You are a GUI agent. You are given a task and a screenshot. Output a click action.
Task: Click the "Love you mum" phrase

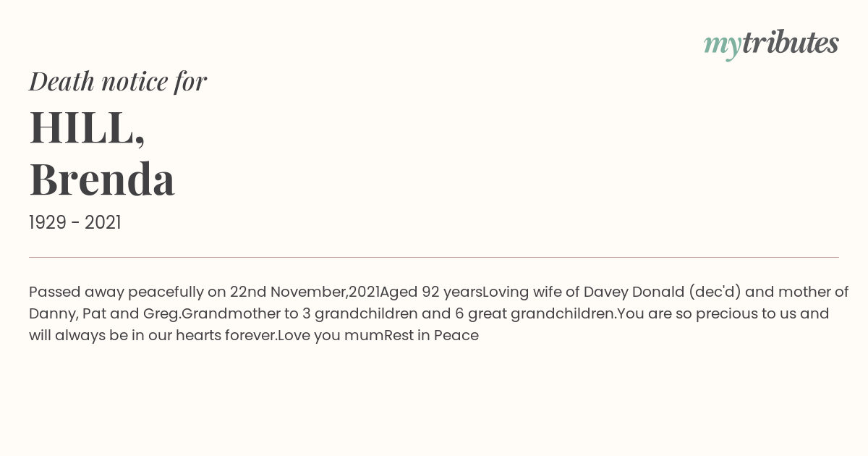point(331,335)
